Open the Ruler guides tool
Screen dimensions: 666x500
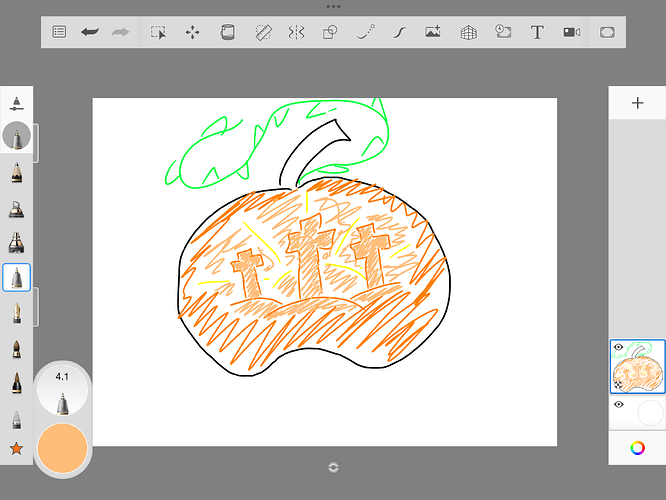click(262, 32)
